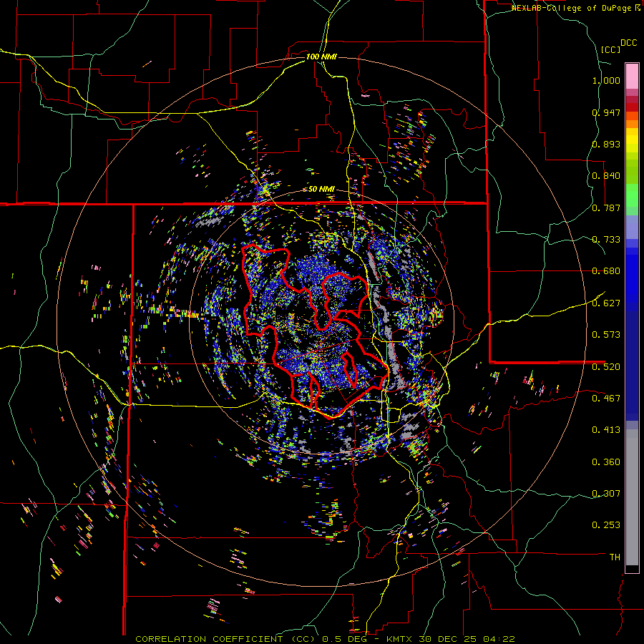Select the 0.307 legend value

[x=606, y=494]
